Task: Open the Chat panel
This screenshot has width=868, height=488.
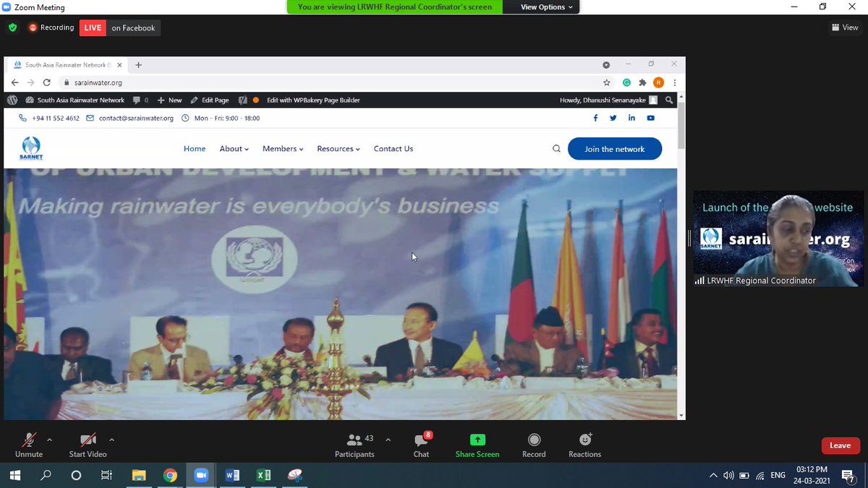Action: (x=421, y=445)
